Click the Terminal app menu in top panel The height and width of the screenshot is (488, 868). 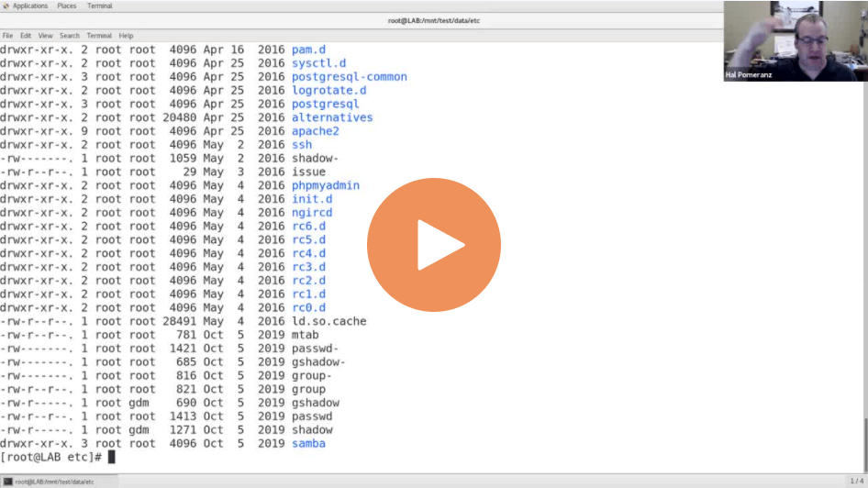(99, 6)
